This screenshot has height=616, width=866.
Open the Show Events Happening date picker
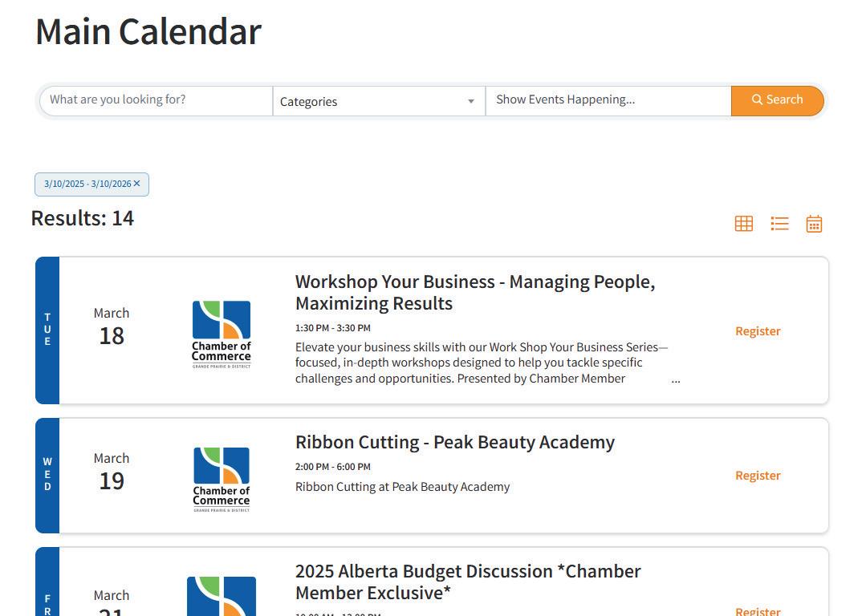[x=608, y=100]
